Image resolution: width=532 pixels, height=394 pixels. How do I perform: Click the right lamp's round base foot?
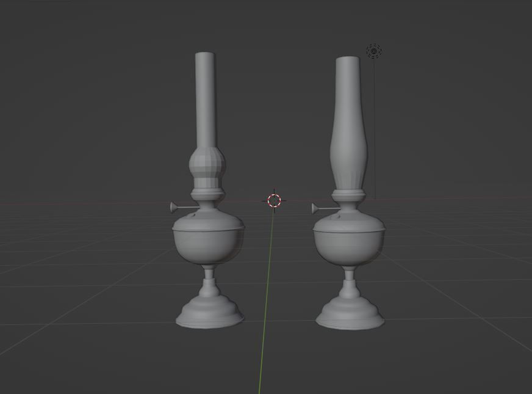tap(350, 313)
